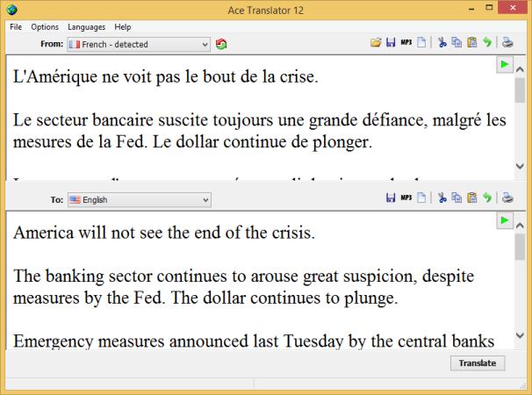Save translated text with the floppy icon
This screenshot has width=532, height=395.
391,197
